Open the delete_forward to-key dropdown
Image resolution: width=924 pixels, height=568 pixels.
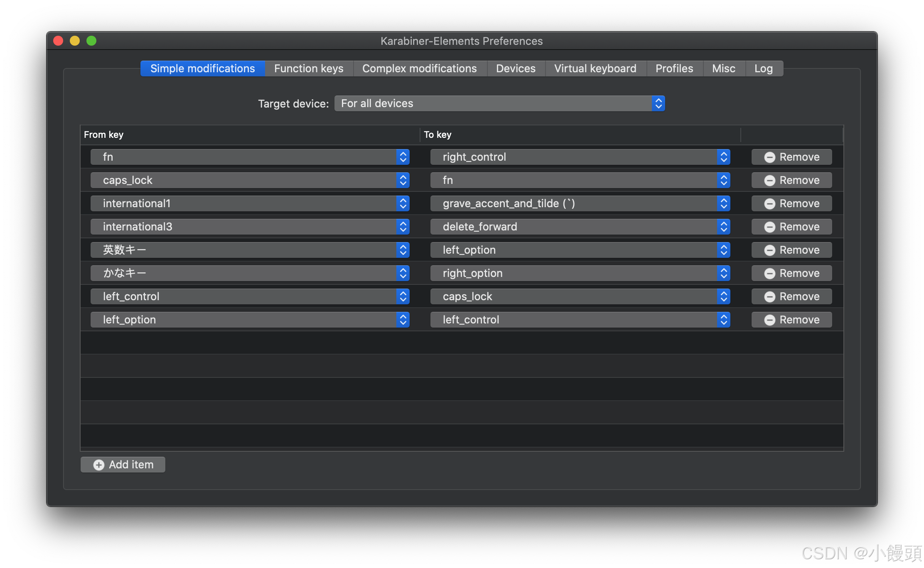pyautogui.click(x=580, y=227)
